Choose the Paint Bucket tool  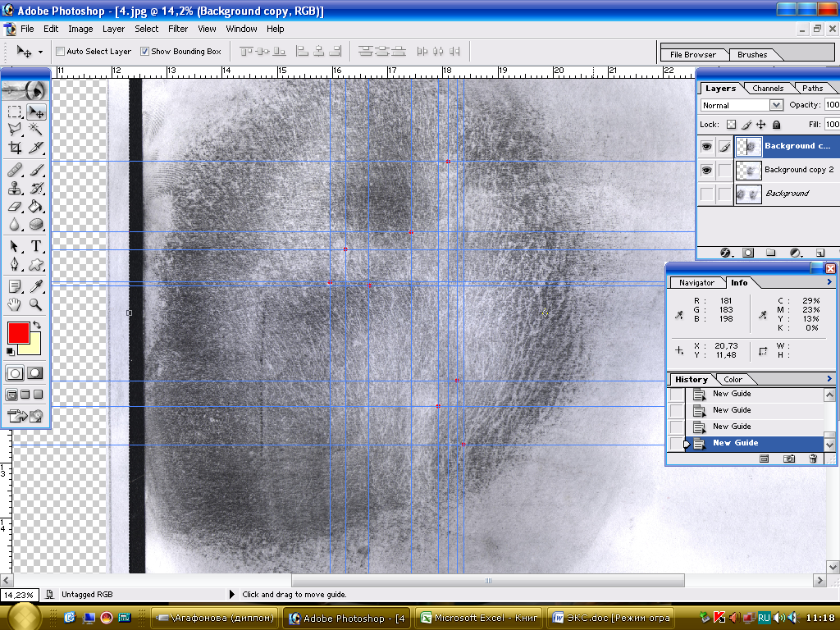pyautogui.click(x=36, y=207)
